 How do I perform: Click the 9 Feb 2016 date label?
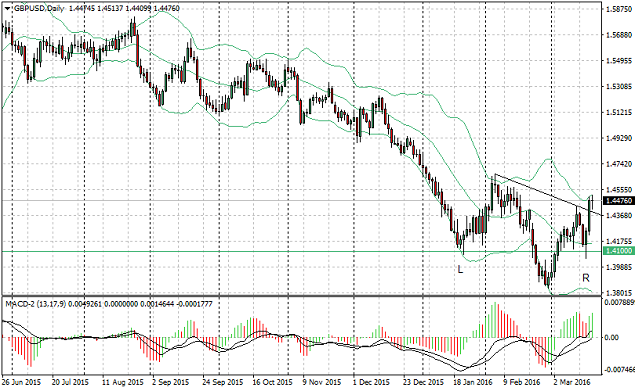pos(522,382)
